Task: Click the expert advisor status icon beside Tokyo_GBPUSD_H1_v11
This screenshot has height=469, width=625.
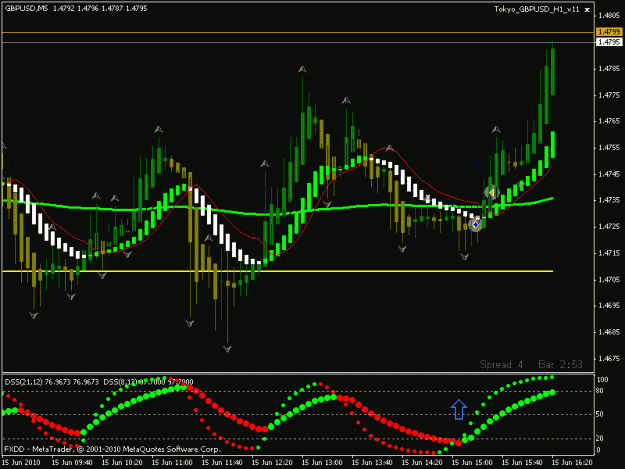Action: coord(587,10)
